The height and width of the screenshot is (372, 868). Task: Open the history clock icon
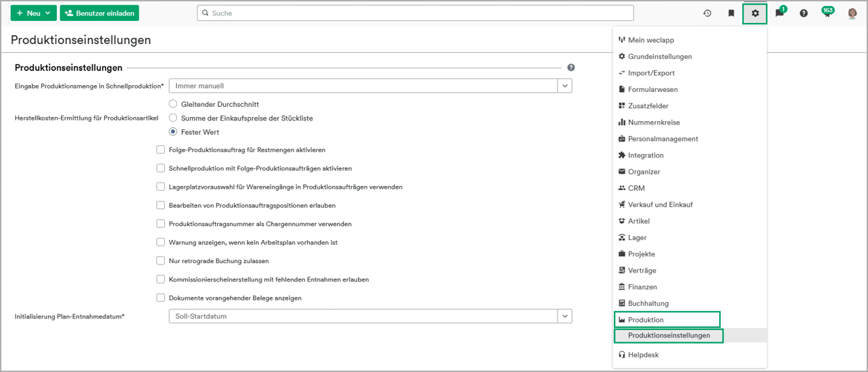pyautogui.click(x=707, y=14)
